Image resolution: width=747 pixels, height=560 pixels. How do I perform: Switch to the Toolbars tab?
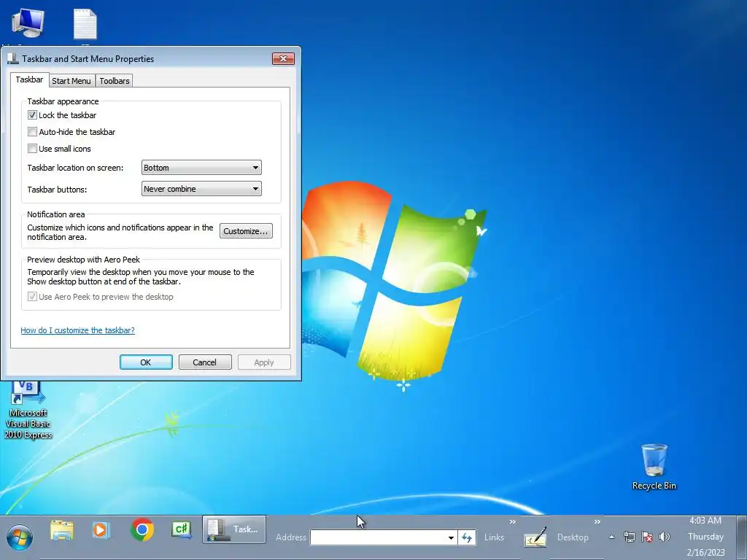[115, 80]
